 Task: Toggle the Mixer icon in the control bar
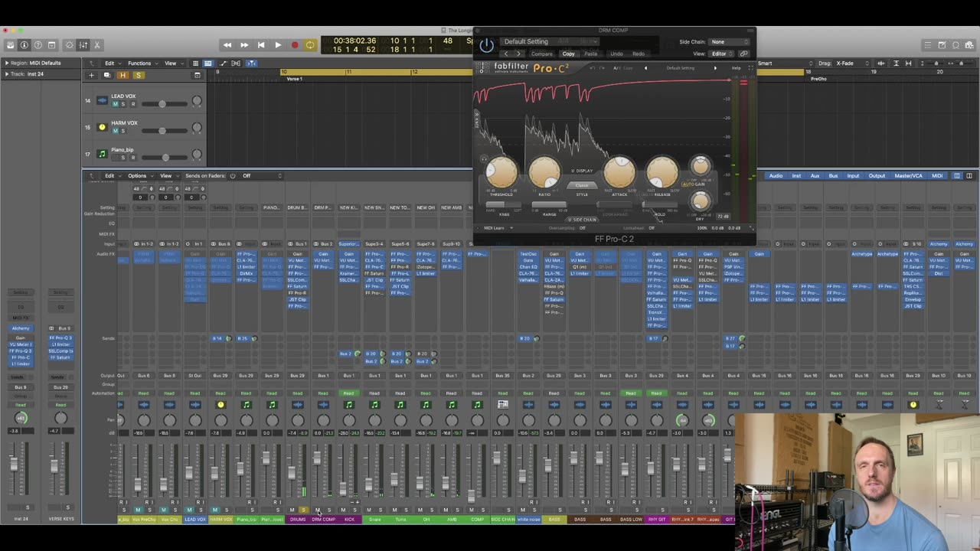click(x=83, y=45)
